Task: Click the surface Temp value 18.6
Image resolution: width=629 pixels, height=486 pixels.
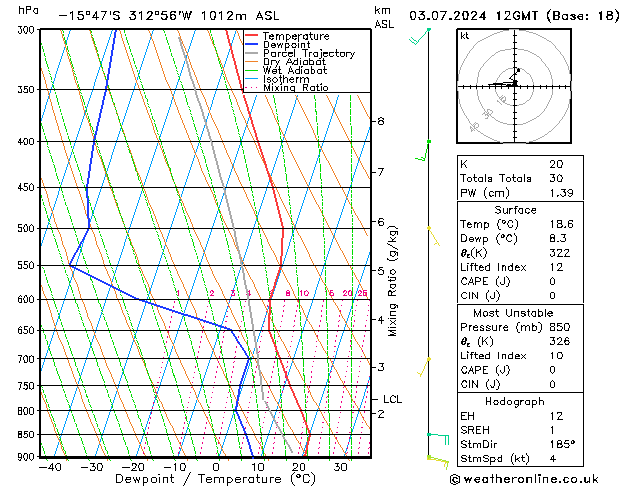Action: coord(561,224)
